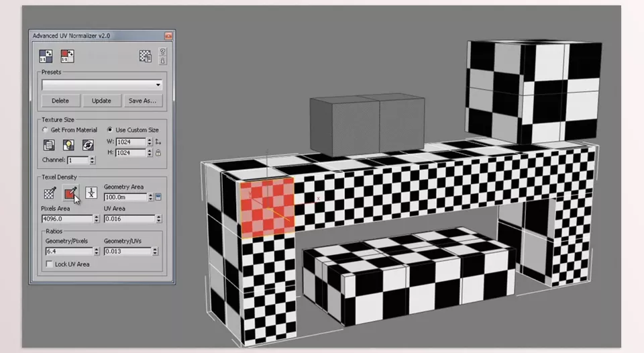Image resolution: width=644 pixels, height=353 pixels.
Task: Click the red highlighted face on the model
Action: [x=268, y=208]
